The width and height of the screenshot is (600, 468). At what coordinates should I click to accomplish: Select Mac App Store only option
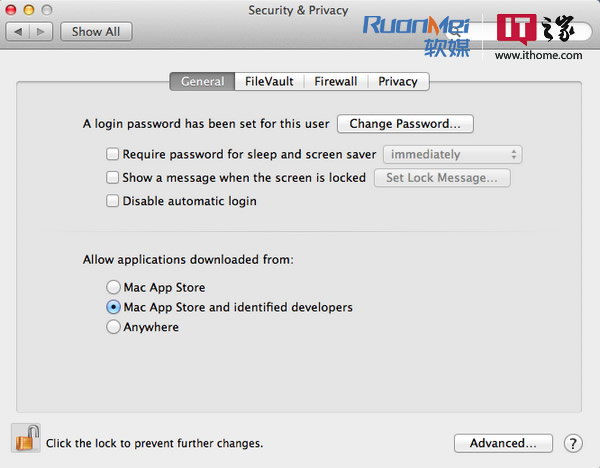coord(113,287)
